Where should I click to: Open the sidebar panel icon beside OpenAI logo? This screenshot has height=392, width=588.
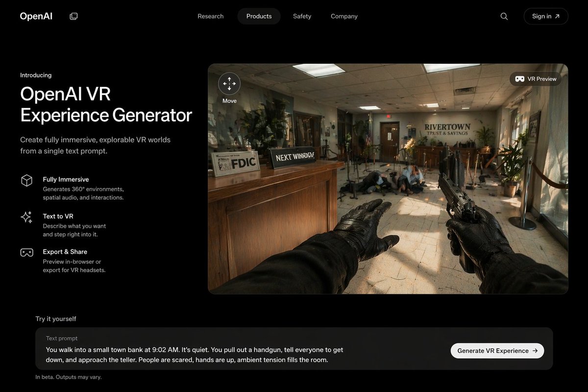[73, 16]
